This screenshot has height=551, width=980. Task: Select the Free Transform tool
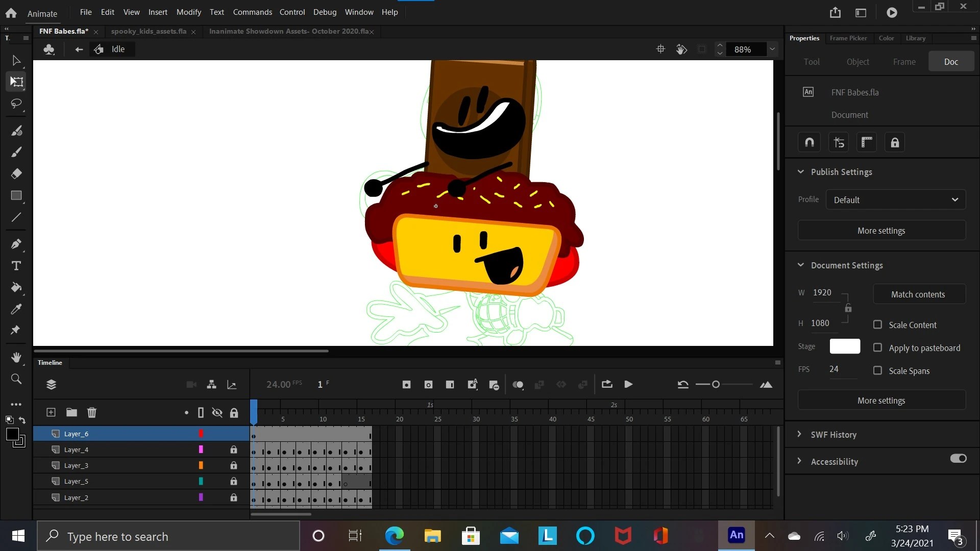tap(16, 82)
